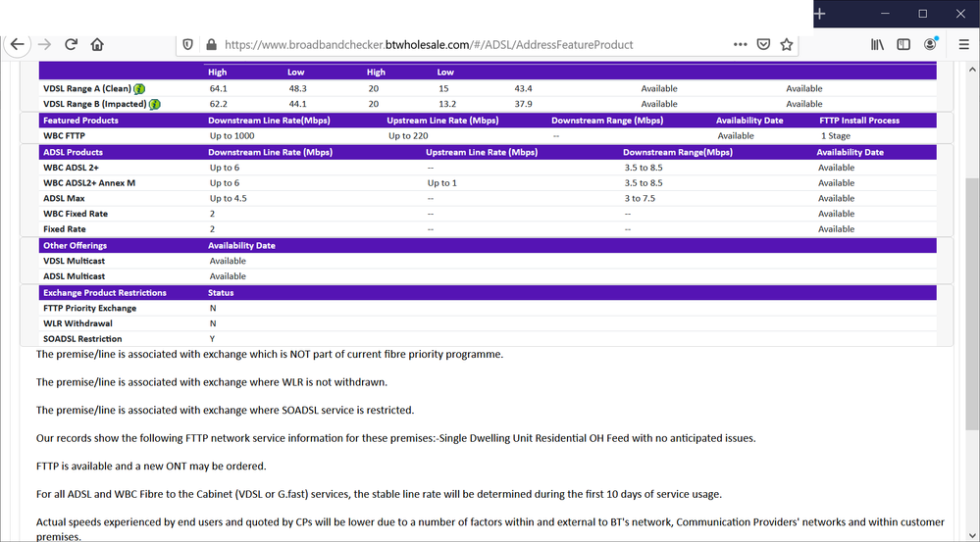The width and height of the screenshot is (980, 542).
Task: Open the Library bookshelf icon
Action: click(878, 45)
